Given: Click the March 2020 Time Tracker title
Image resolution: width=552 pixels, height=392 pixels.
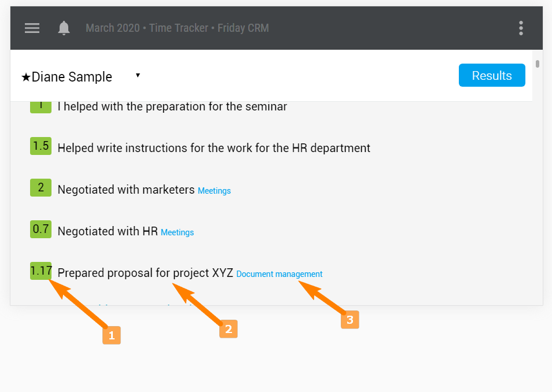Looking at the screenshot, I should (x=177, y=28).
